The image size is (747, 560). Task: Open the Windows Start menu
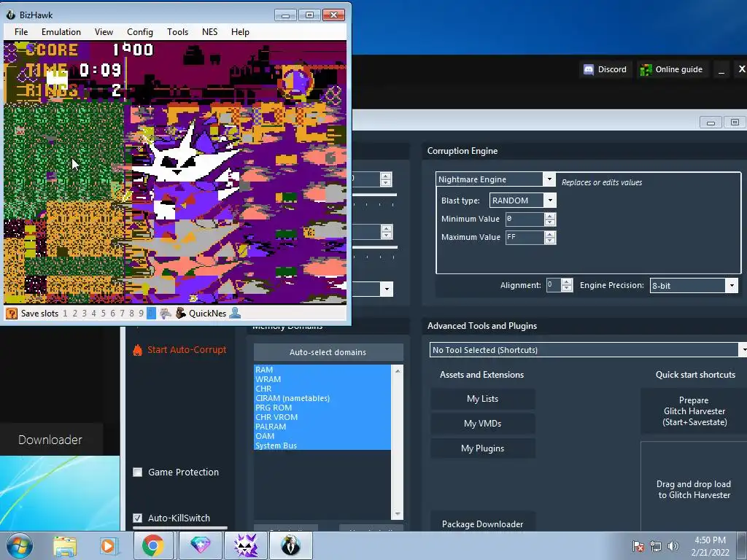click(x=20, y=545)
